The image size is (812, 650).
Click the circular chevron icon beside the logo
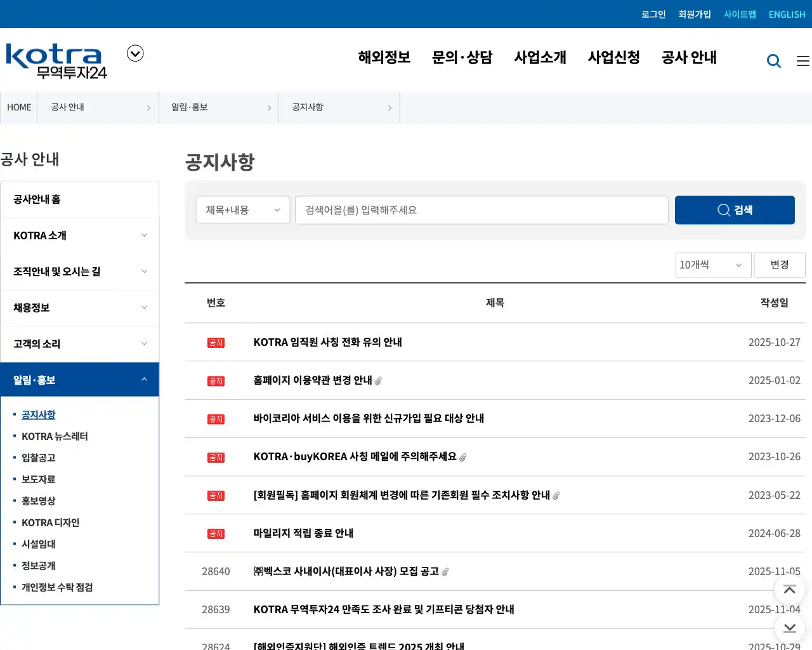(x=135, y=53)
